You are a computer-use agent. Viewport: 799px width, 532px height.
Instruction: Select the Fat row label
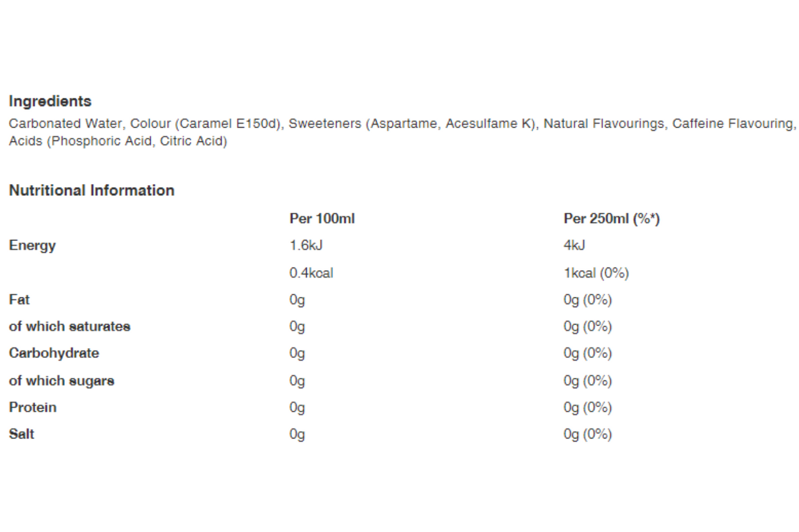pyautogui.click(x=19, y=299)
